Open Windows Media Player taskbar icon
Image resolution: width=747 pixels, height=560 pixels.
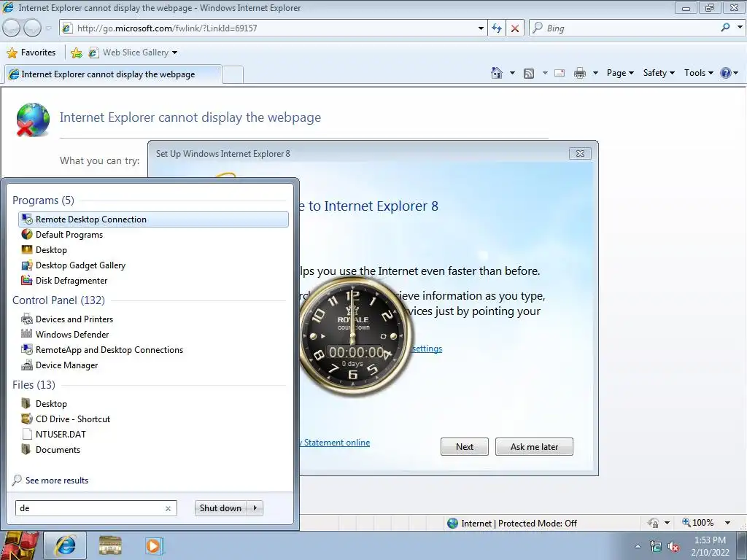pyautogui.click(x=154, y=545)
